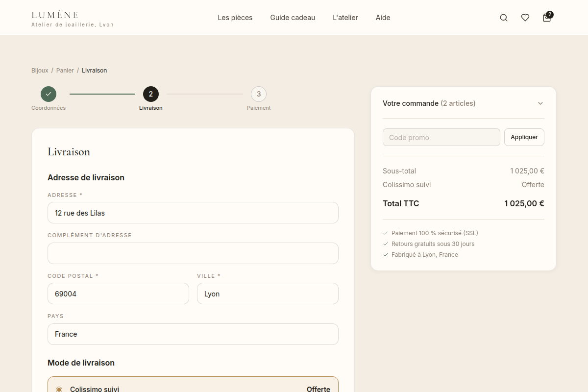Edit the Ville field Lyon
Screen dimensions: 588x392
[x=268, y=294]
